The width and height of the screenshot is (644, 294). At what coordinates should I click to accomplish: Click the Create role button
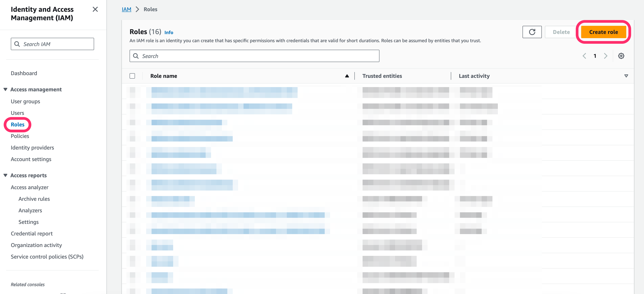click(x=603, y=32)
